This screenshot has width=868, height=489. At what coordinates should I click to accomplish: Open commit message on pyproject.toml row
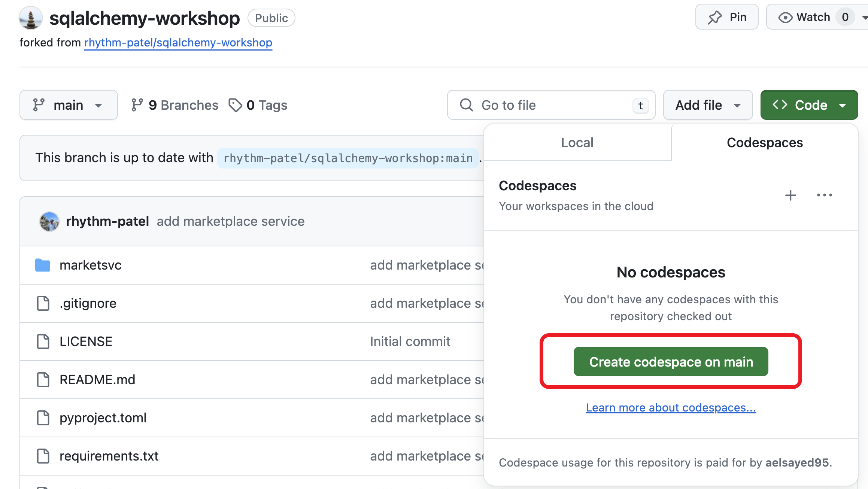pos(427,418)
